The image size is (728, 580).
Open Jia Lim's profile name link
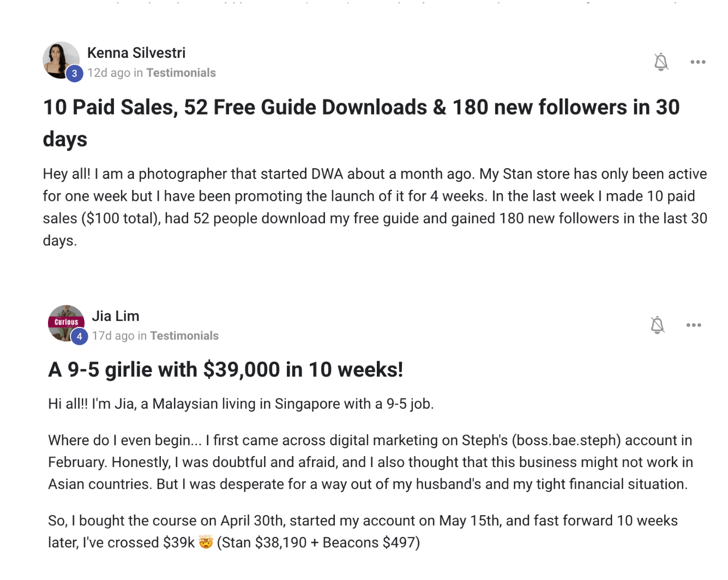[x=116, y=316]
